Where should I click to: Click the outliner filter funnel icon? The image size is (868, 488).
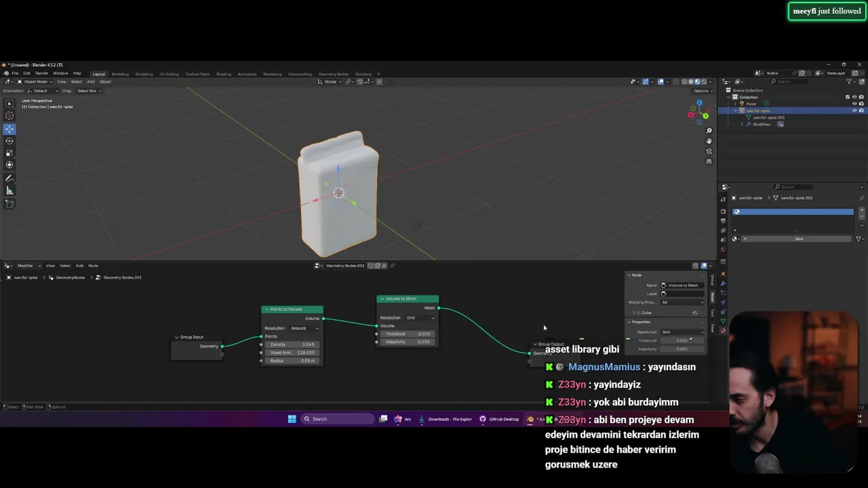tap(850, 81)
